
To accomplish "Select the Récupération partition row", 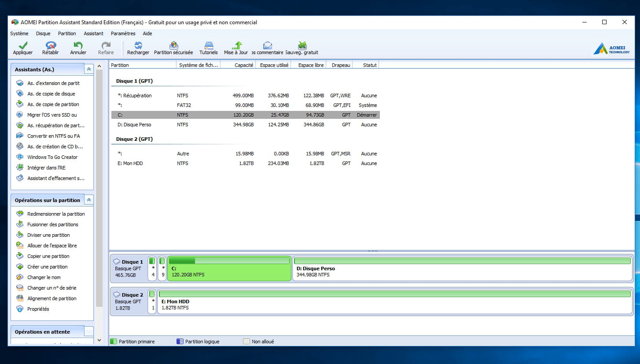I will pos(246,96).
